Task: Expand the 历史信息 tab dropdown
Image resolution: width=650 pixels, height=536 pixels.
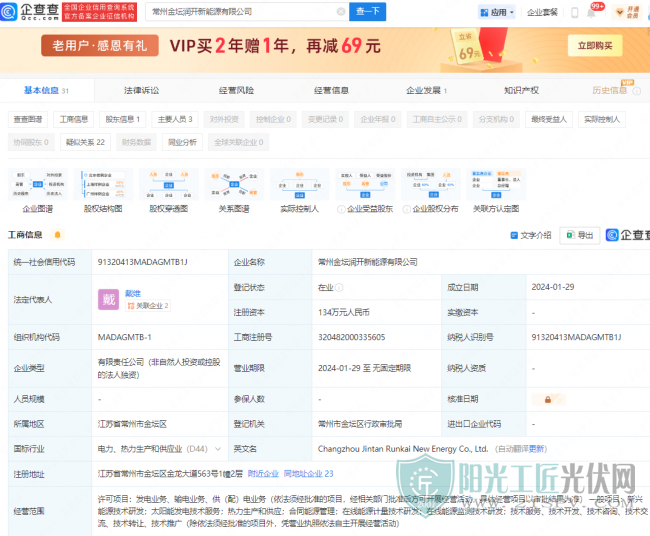Action: tap(614, 90)
